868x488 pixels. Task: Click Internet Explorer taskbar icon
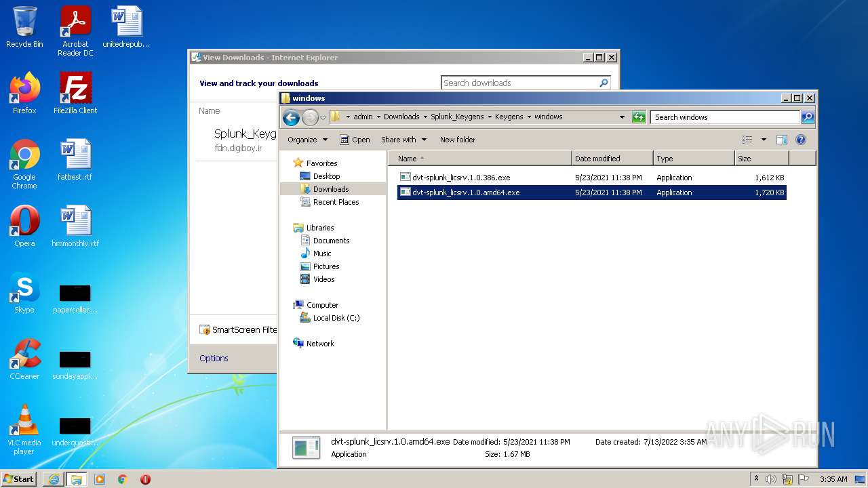[54, 479]
